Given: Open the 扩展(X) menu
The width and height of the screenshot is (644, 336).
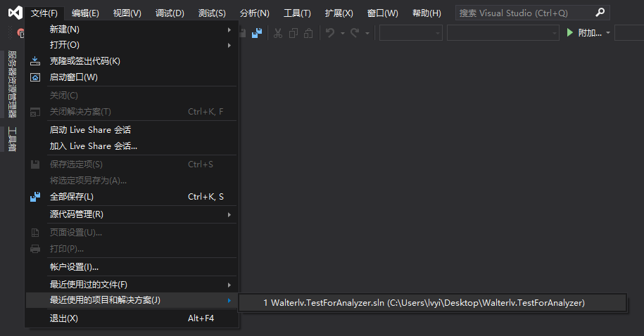Looking at the screenshot, I should [x=339, y=13].
